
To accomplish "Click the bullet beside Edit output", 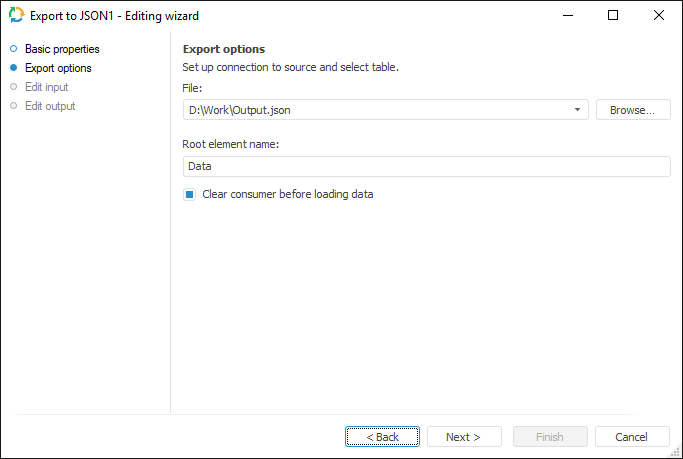I will coord(14,106).
